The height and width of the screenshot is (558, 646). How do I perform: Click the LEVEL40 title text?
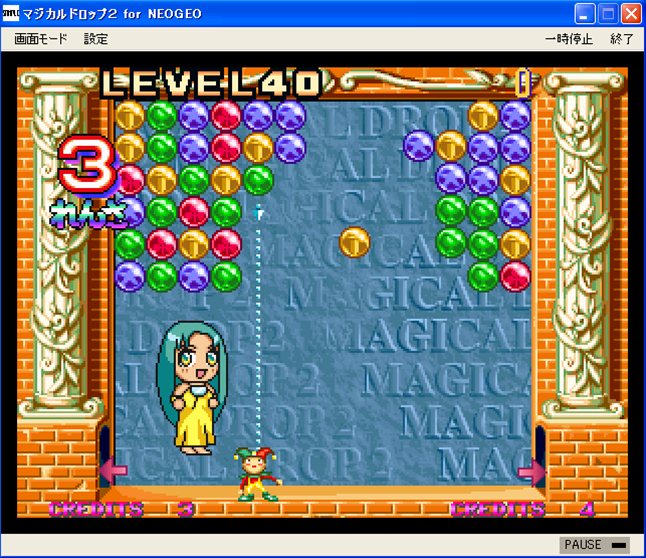tap(211, 84)
